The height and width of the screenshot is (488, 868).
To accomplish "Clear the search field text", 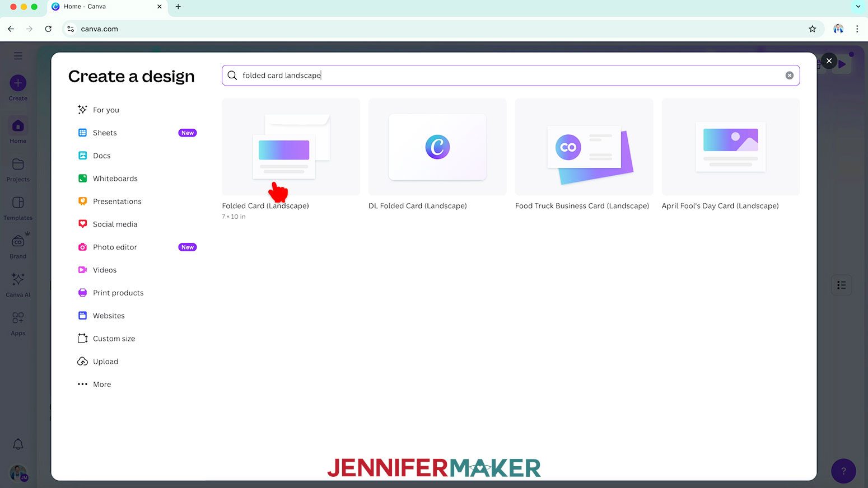I will (x=789, y=76).
